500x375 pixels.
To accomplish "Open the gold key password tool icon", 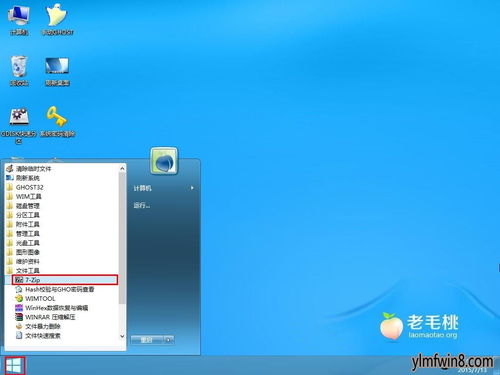I will [57, 122].
